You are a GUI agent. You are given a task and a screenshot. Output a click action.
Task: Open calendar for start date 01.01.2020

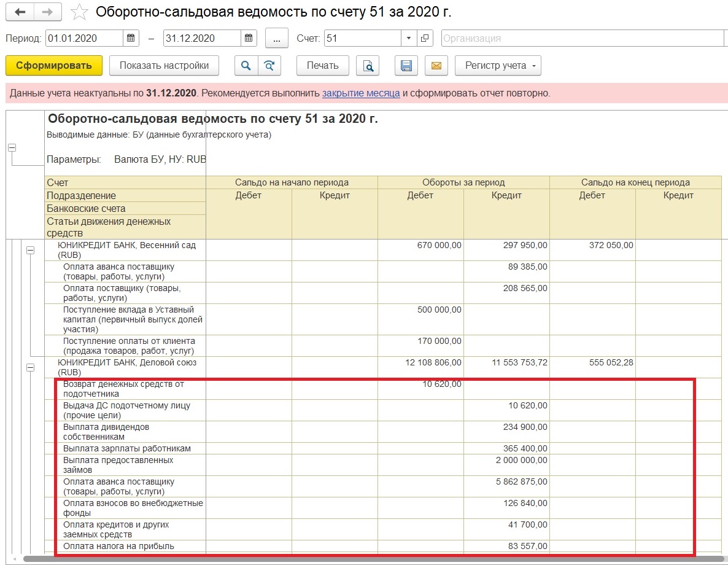(x=131, y=38)
